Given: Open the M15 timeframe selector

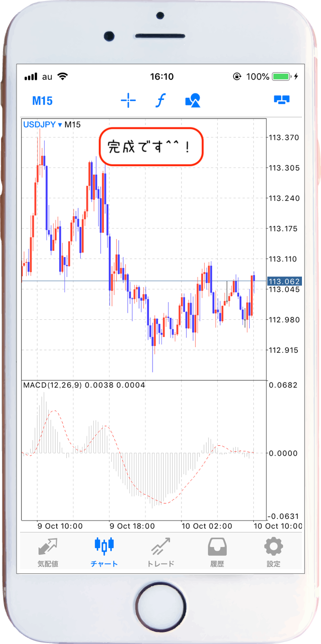Looking at the screenshot, I should click(42, 101).
